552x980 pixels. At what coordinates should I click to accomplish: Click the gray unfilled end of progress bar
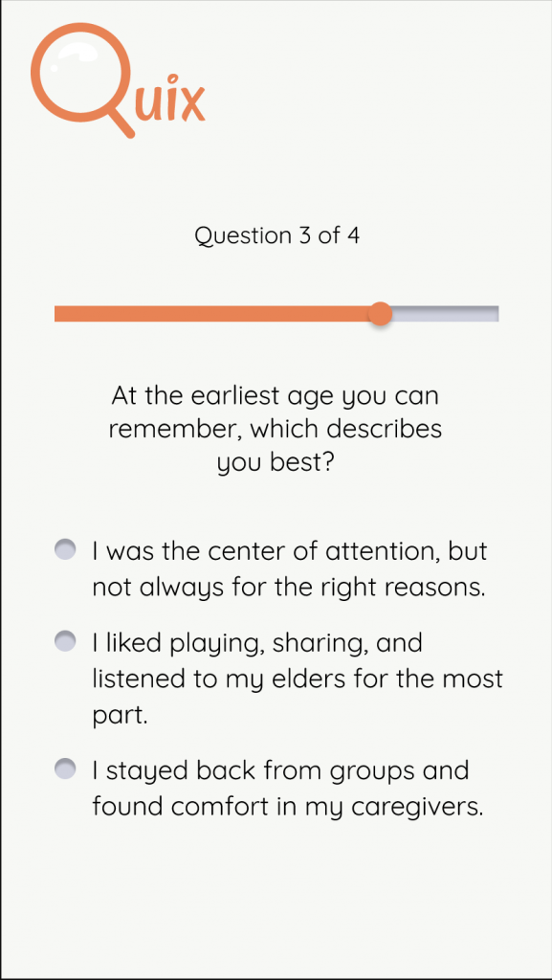445,314
